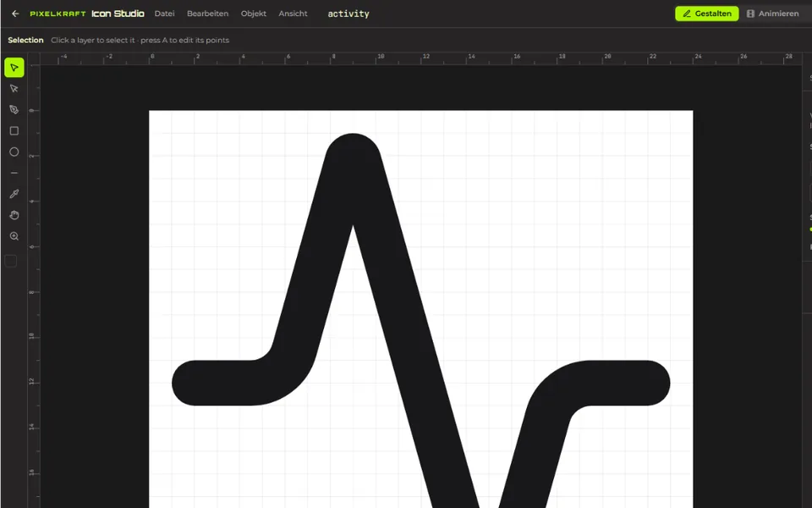Go back using the left arrow
The height and width of the screenshot is (508, 812).
click(x=15, y=14)
